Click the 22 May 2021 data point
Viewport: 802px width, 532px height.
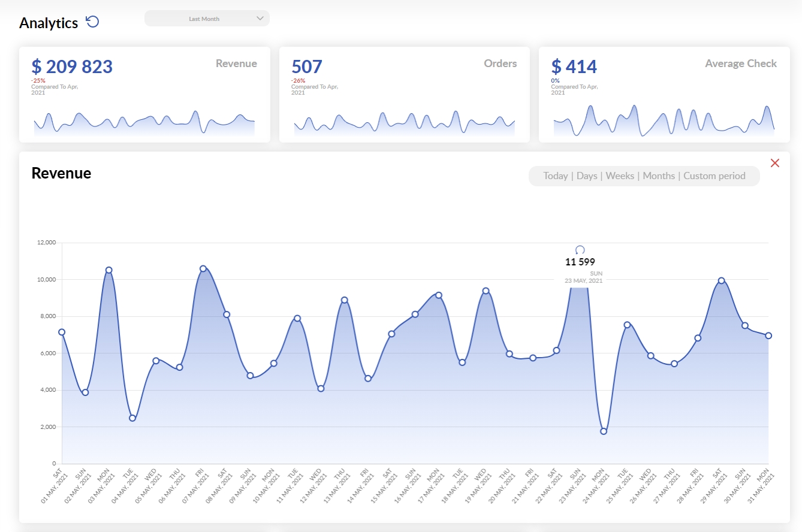click(556, 350)
